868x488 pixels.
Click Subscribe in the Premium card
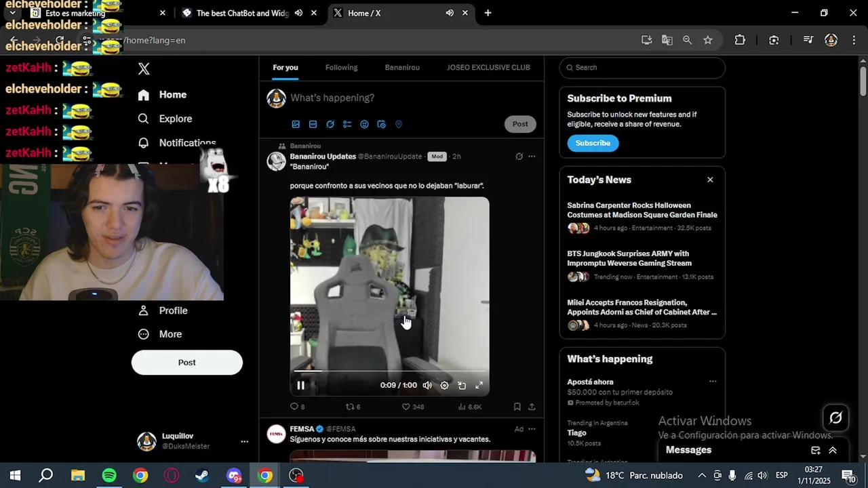[x=593, y=143]
